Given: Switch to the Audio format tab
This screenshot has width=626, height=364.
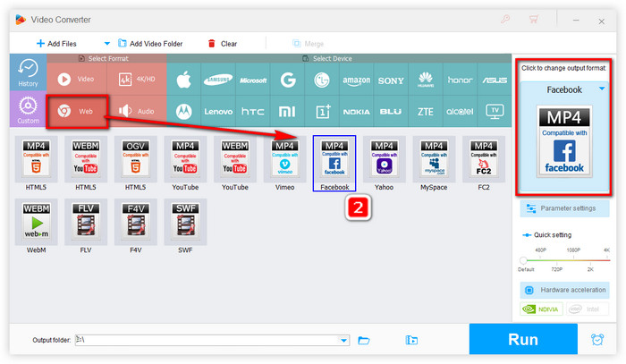Looking at the screenshot, I should [x=137, y=112].
